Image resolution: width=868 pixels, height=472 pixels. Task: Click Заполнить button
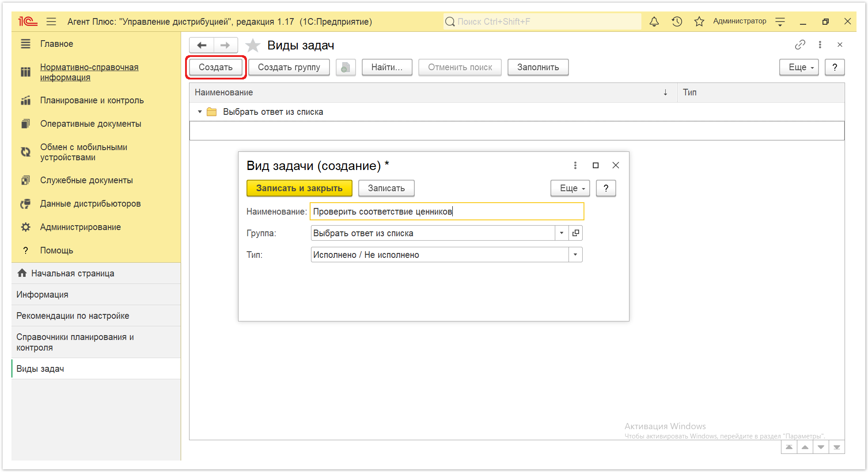coord(538,67)
